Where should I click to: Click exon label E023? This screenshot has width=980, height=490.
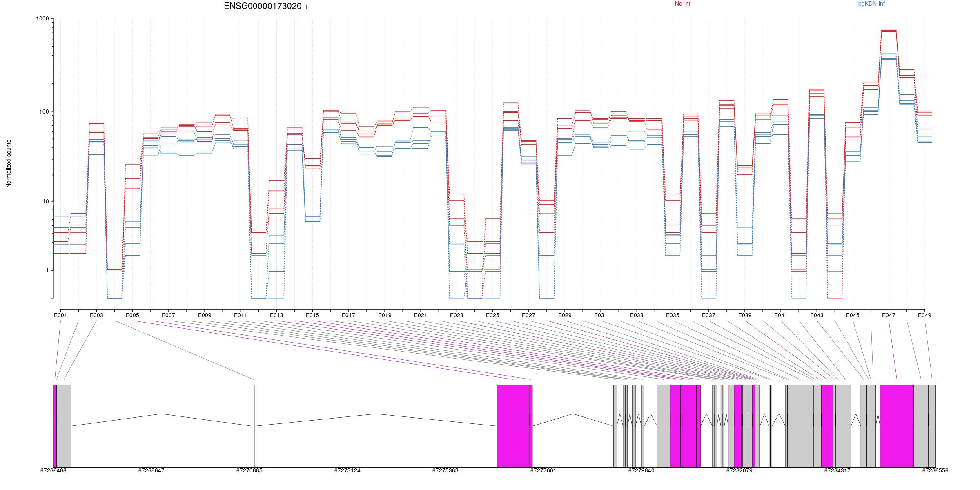(x=457, y=315)
